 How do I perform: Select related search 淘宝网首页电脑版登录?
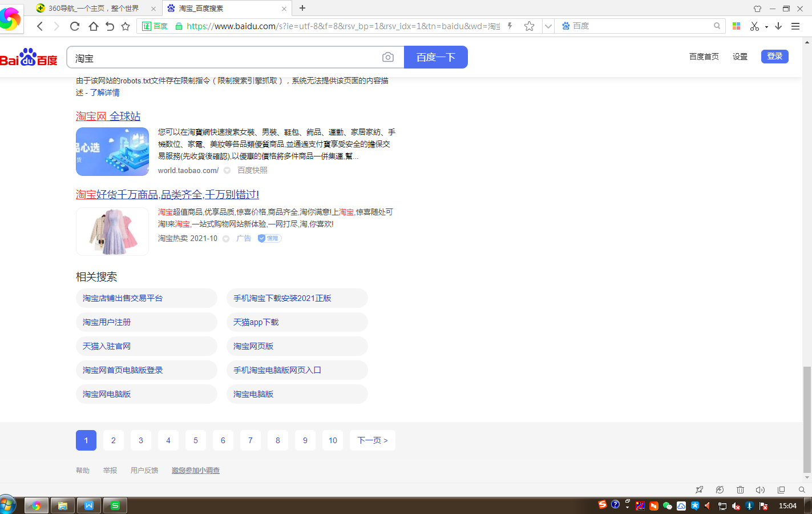146,370
